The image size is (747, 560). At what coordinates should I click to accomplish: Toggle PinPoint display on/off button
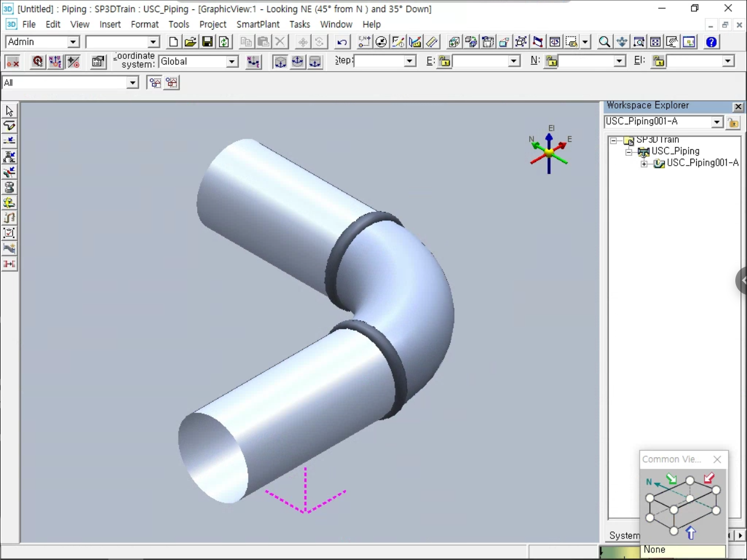pyautogui.click(x=12, y=62)
